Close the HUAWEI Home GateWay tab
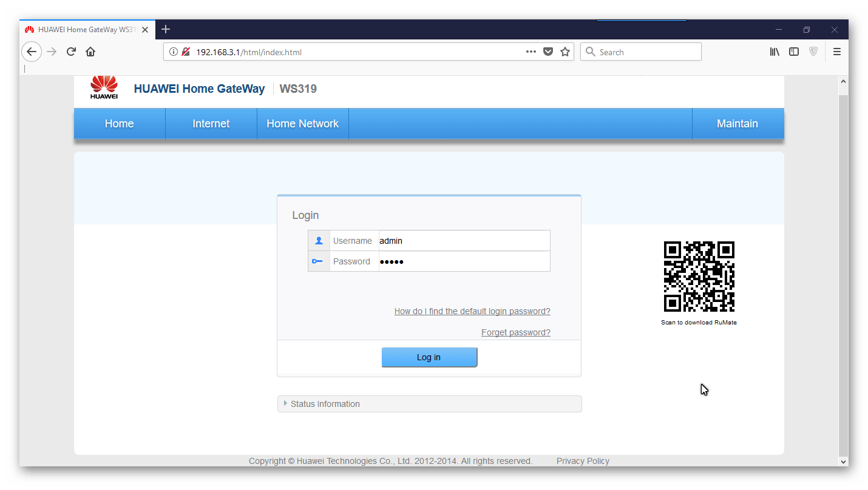 [x=145, y=29]
